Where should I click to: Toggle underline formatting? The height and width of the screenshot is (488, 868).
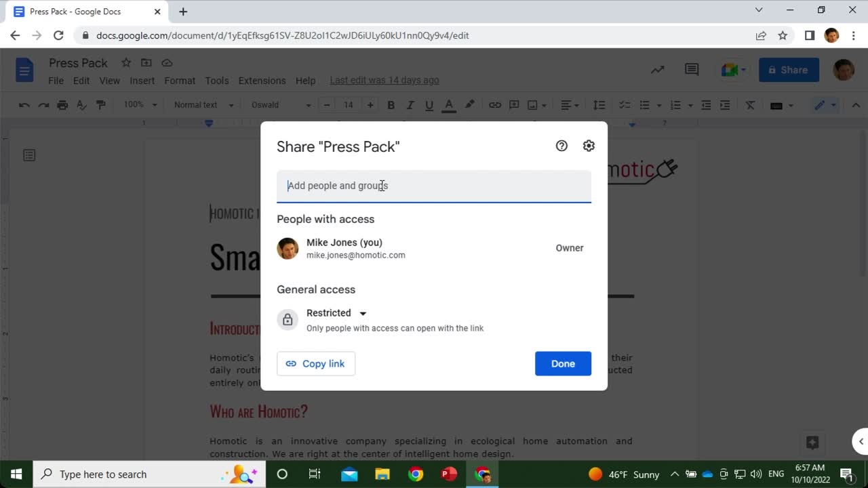click(x=429, y=105)
